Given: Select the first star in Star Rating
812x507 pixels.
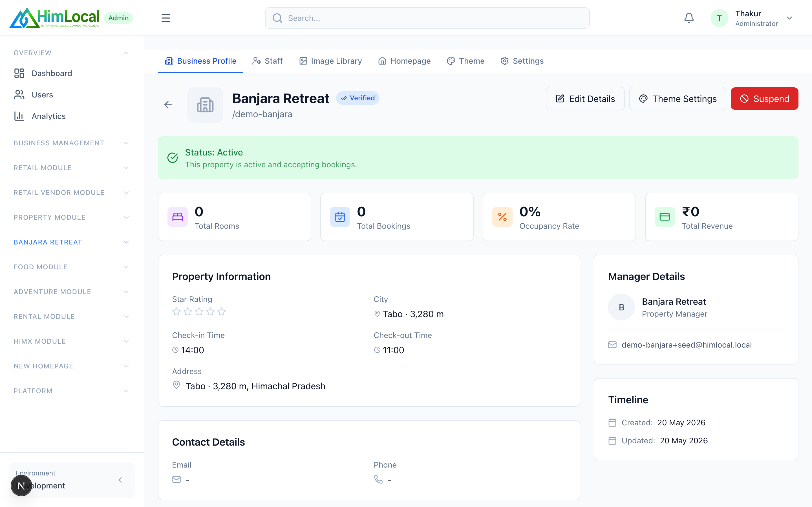Looking at the screenshot, I should click(x=176, y=312).
